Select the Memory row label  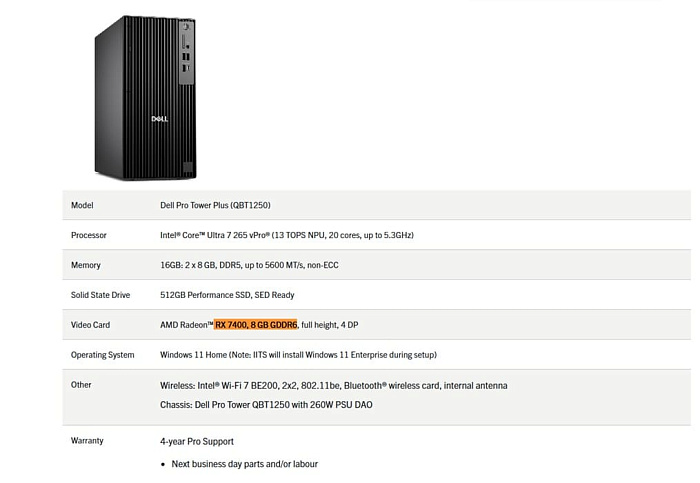[86, 265]
